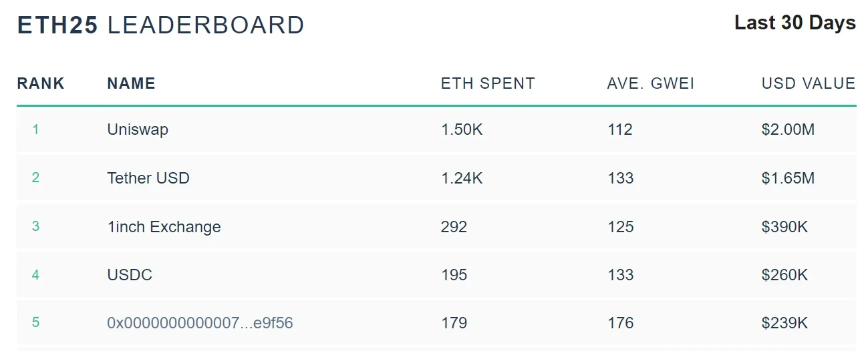This screenshot has width=868, height=351.
Task: Open the Uniswap leaderboard entry
Action: point(137,129)
